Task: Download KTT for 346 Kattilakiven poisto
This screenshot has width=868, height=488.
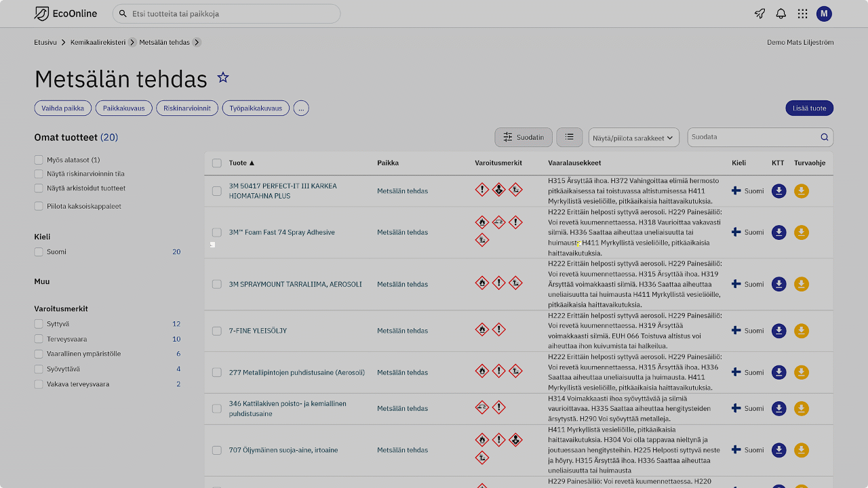Action: click(x=779, y=409)
